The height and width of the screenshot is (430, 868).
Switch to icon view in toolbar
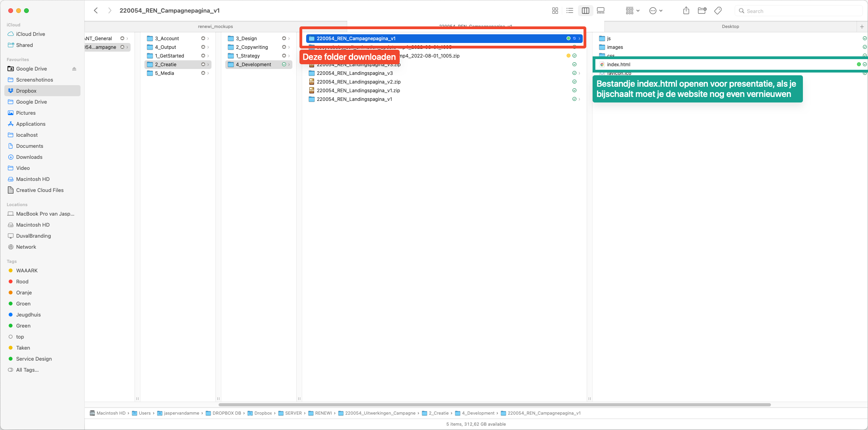pos(555,11)
